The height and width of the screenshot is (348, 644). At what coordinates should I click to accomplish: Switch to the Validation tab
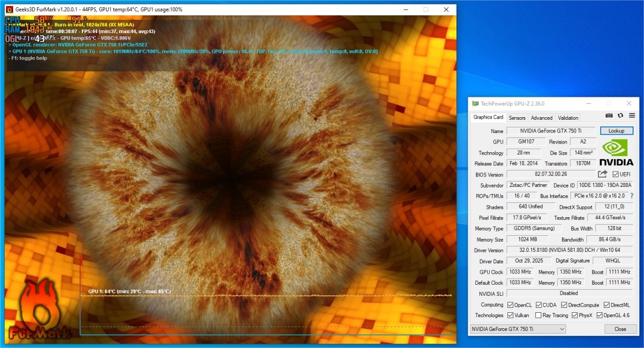tap(568, 118)
